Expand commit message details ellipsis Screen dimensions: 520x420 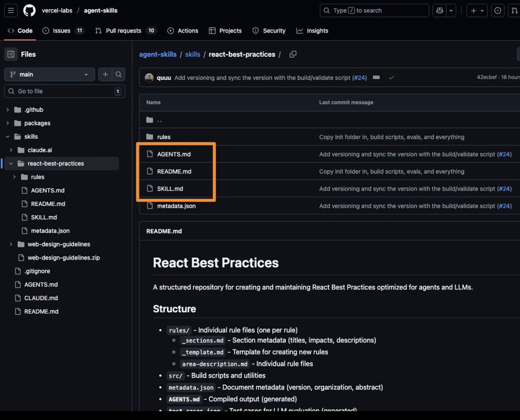(x=376, y=78)
